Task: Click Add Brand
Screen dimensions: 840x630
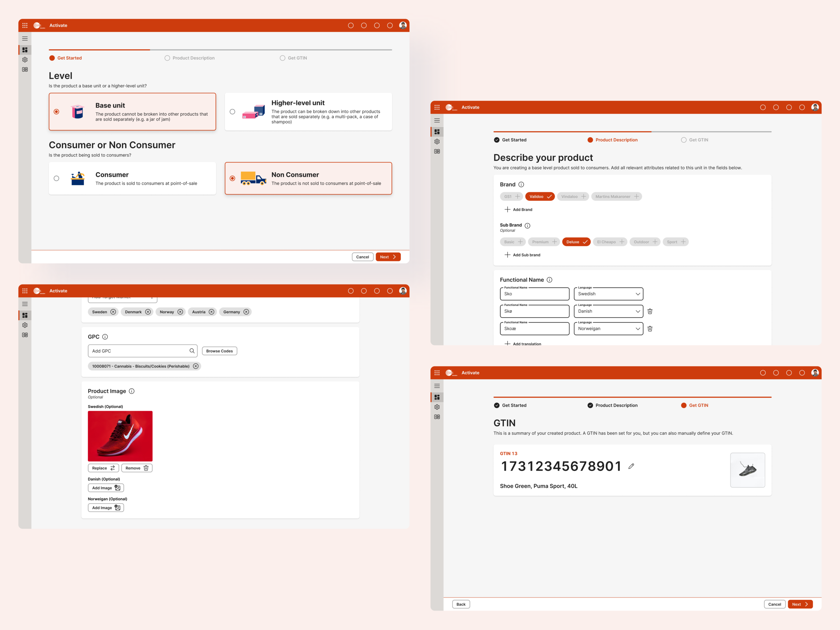Action: [x=518, y=210]
